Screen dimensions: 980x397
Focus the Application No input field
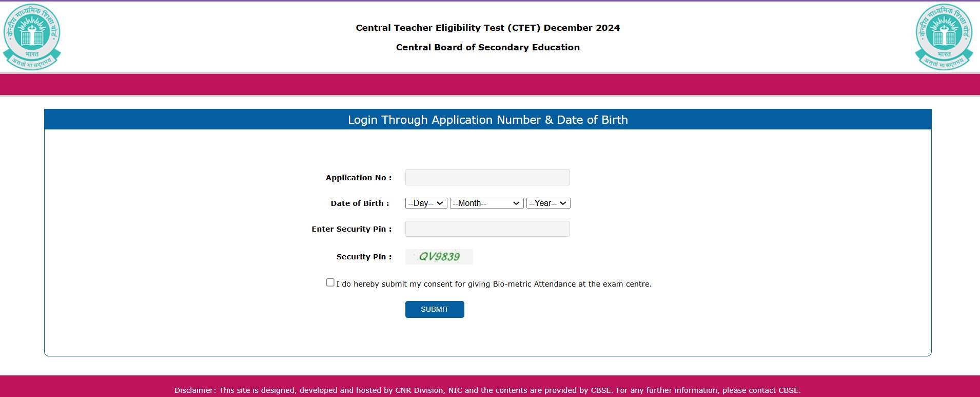click(487, 178)
